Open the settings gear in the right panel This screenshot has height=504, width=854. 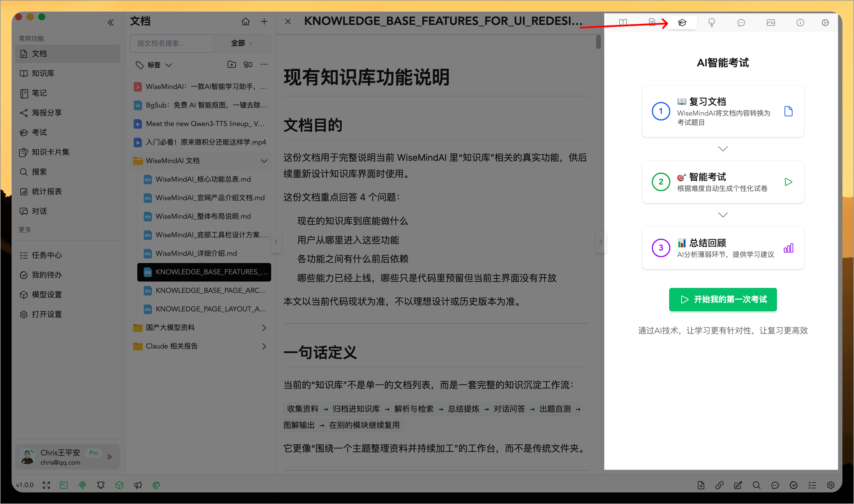click(826, 22)
